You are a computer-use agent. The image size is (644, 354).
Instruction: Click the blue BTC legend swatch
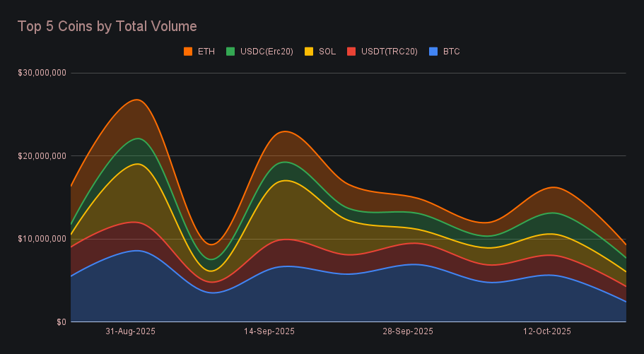433,52
